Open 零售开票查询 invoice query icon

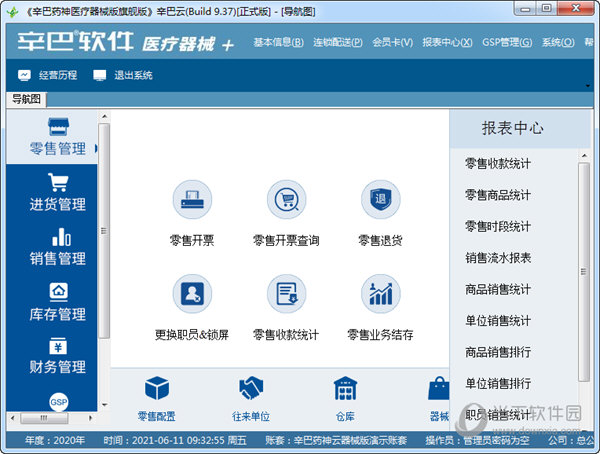click(x=286, y=200)
